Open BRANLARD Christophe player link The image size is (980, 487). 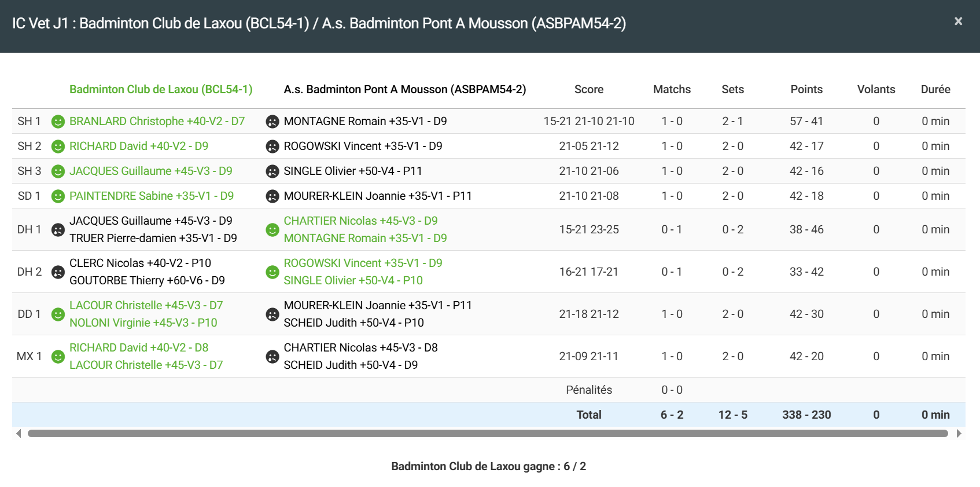157,121
